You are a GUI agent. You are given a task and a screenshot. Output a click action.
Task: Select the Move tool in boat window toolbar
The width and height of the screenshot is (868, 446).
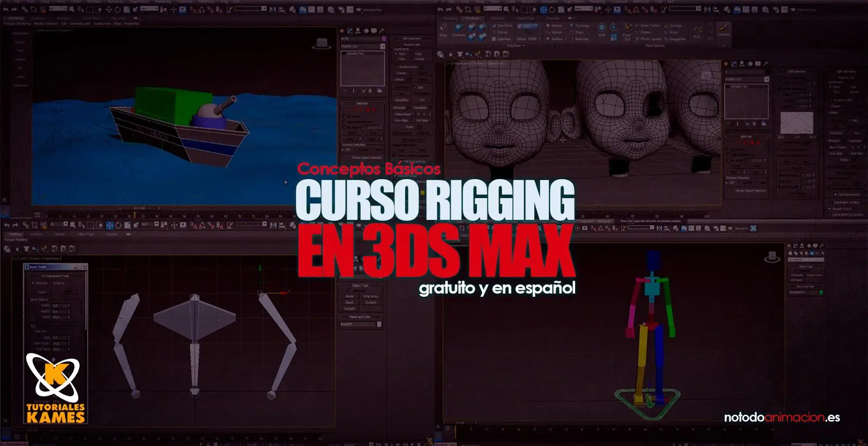click(108, 10)
